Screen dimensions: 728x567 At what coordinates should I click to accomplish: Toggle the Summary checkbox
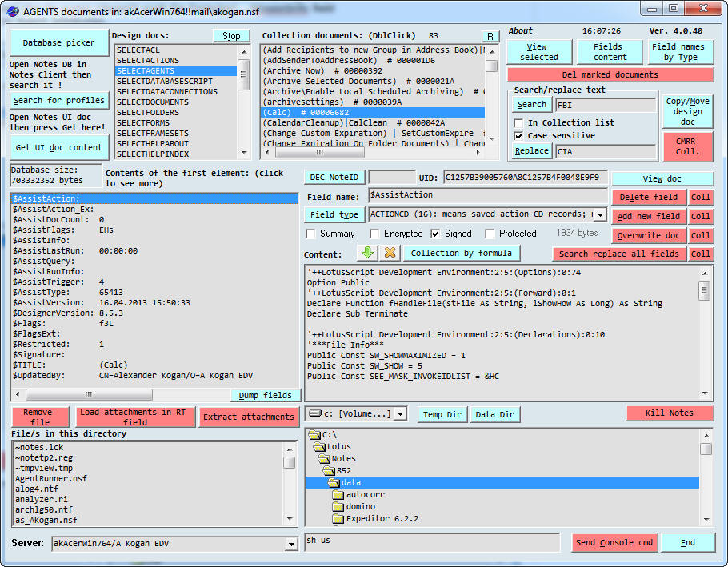310,234
